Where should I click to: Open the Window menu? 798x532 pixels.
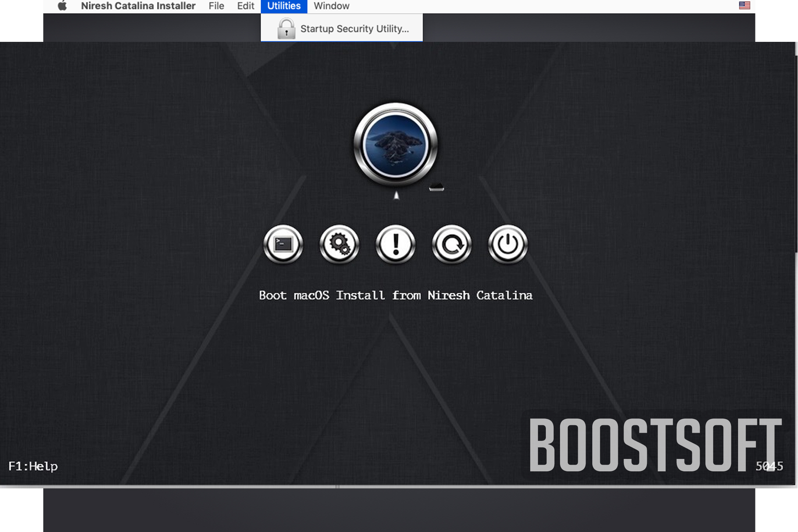332,6
